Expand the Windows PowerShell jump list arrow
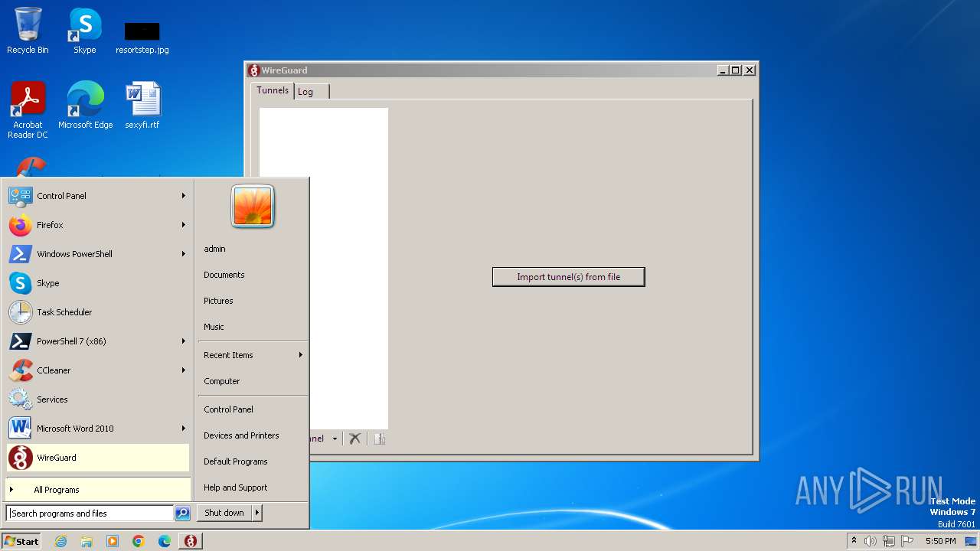The height and width of the screenshot is (551, 980). click(x=183, y=254)
